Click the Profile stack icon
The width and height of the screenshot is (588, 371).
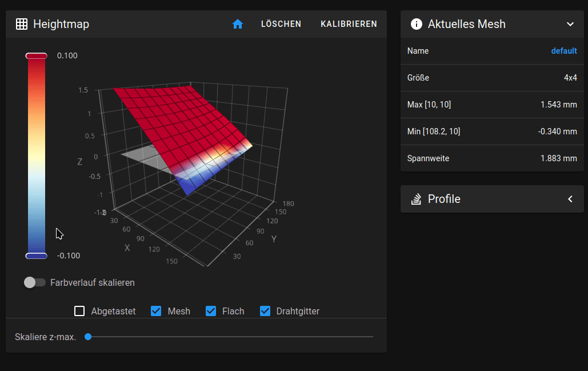click(416, 199)
